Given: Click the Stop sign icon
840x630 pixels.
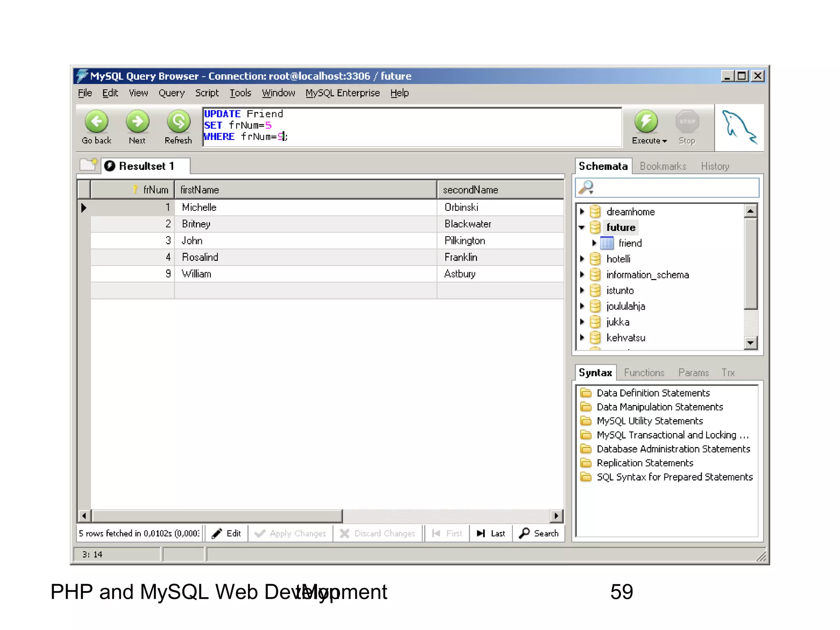Looking at the screenshot, I should (x=687, y=121).
